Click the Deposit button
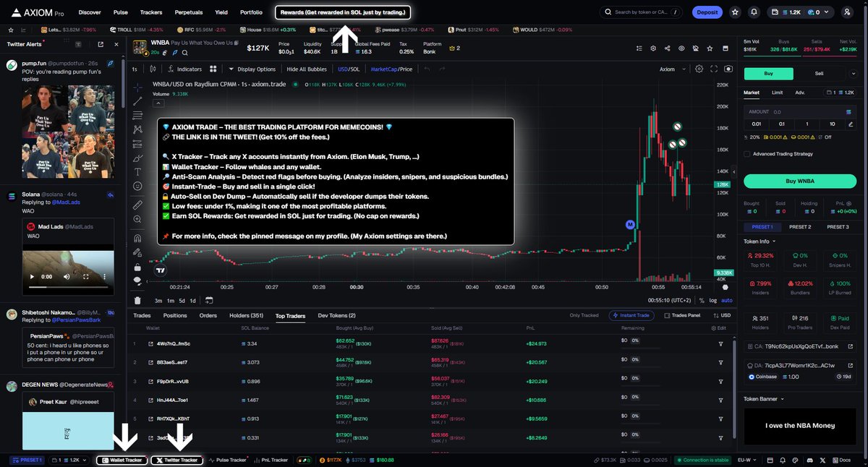 707,12
